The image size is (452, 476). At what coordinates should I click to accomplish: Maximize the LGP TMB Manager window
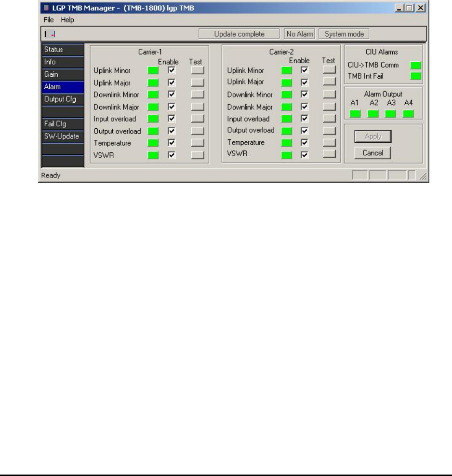409,8
